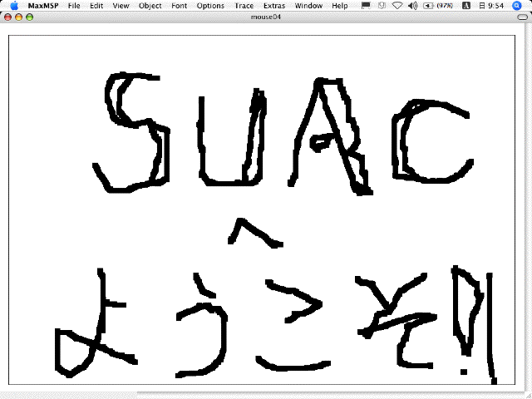Zoom mouse04 window with green button
The height and width of the screenshot is (399, 532).
30,17
